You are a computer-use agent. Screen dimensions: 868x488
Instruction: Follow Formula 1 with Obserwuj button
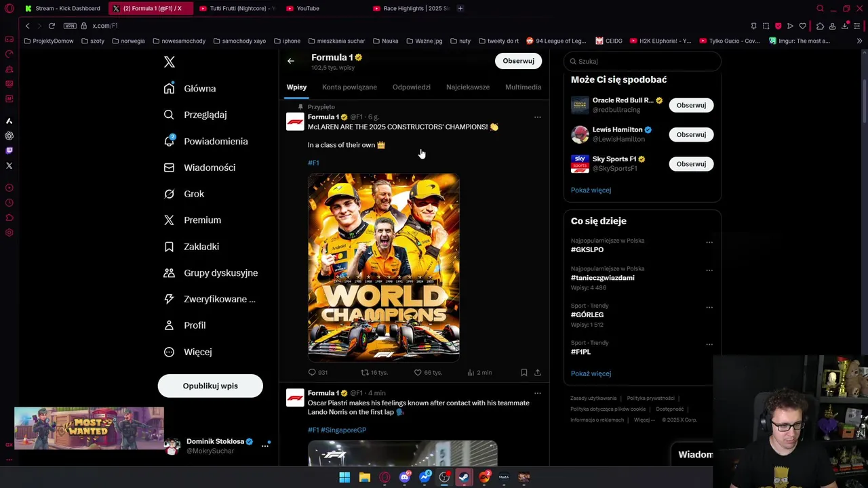[x=518, y=61]
